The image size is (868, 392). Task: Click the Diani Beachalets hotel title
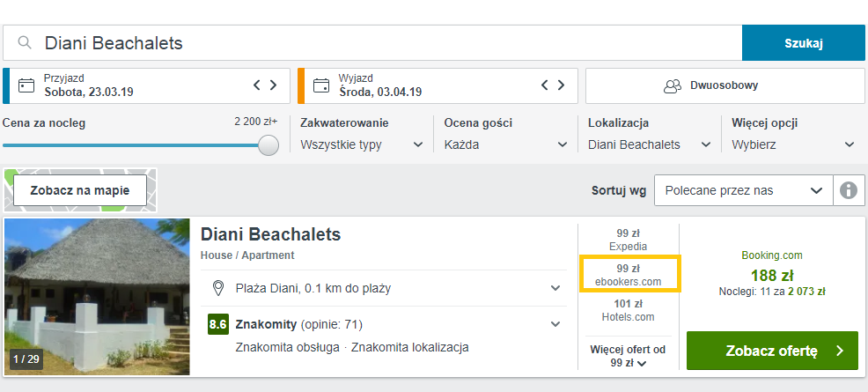point(270,234)
